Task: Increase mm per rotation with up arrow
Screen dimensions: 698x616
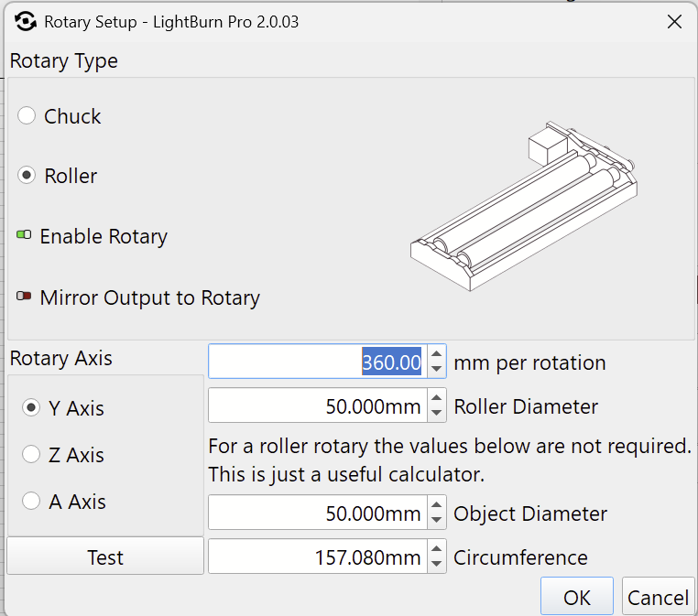Action: [437, 354]
